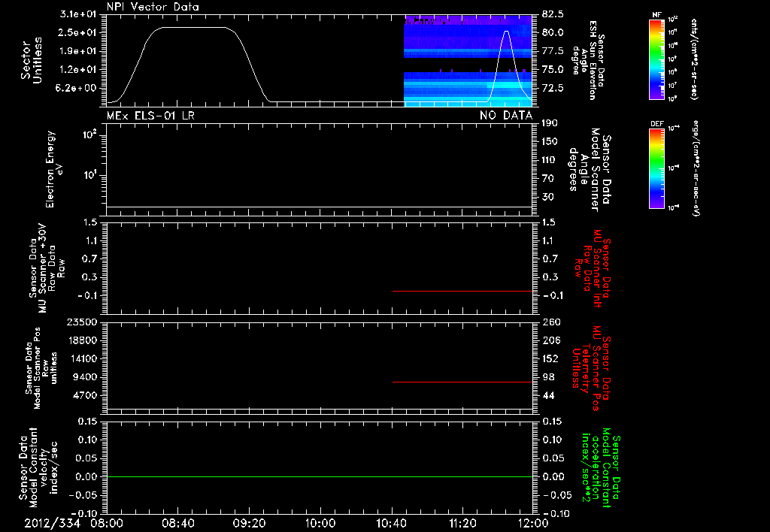Click the 'NO DATA' label
This screenshot has width=770, height=532.
506,115
